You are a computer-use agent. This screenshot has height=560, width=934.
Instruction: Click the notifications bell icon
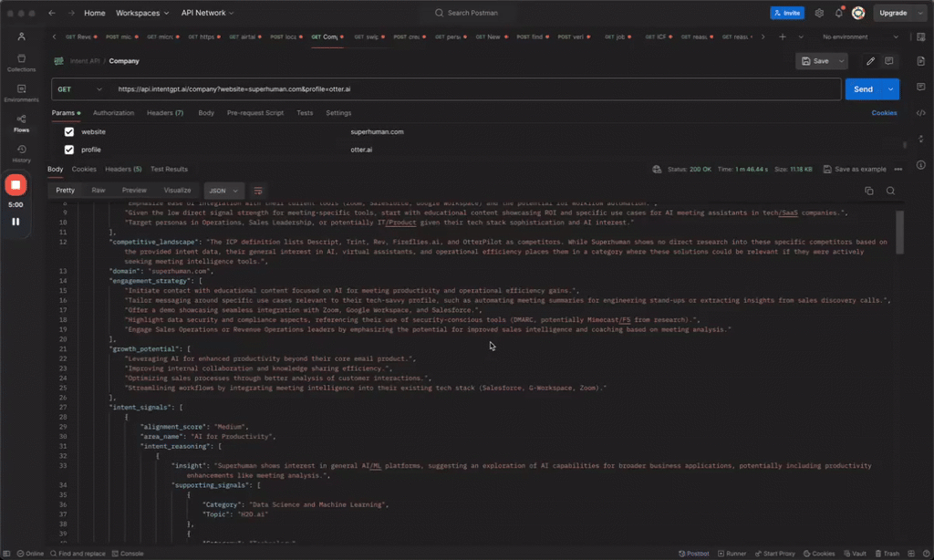(838, 13)
